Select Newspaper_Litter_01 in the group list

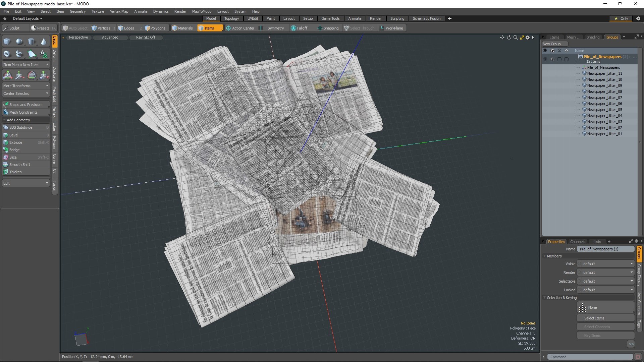coord(604,134)
